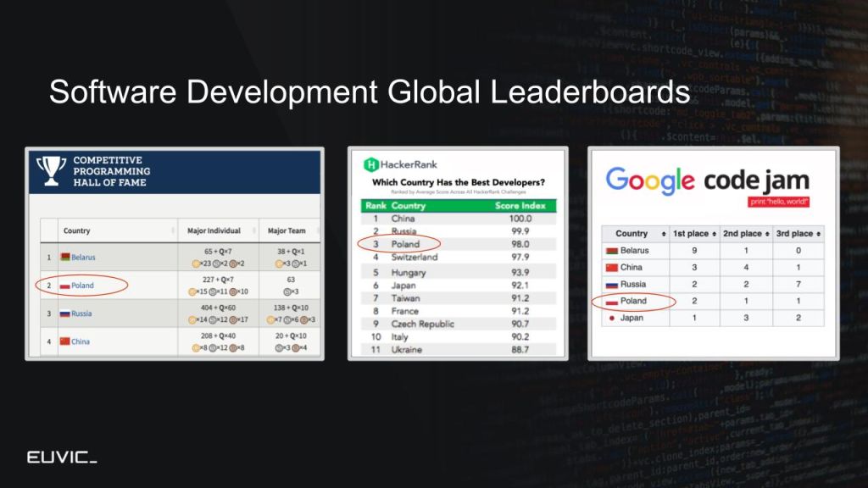The height and width of the screenshot is (488, 868).
Task: Click HackerRank Rank column header
Action: tap(376, 206)
